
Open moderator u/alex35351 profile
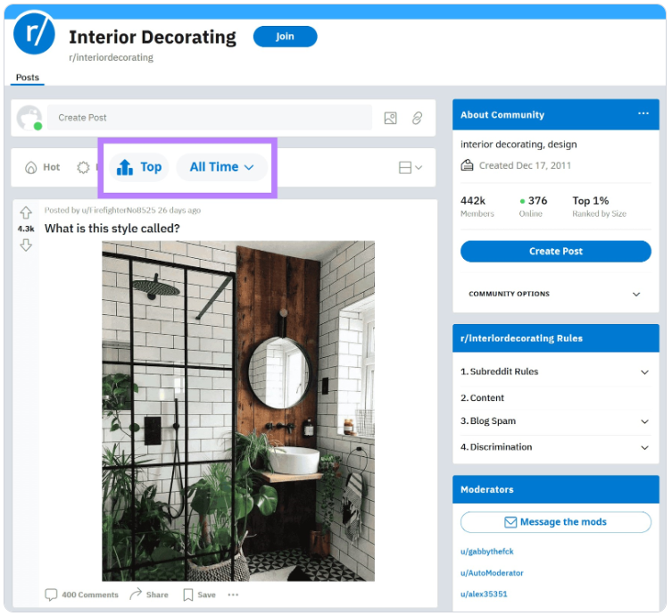click(x=484, y=595)
